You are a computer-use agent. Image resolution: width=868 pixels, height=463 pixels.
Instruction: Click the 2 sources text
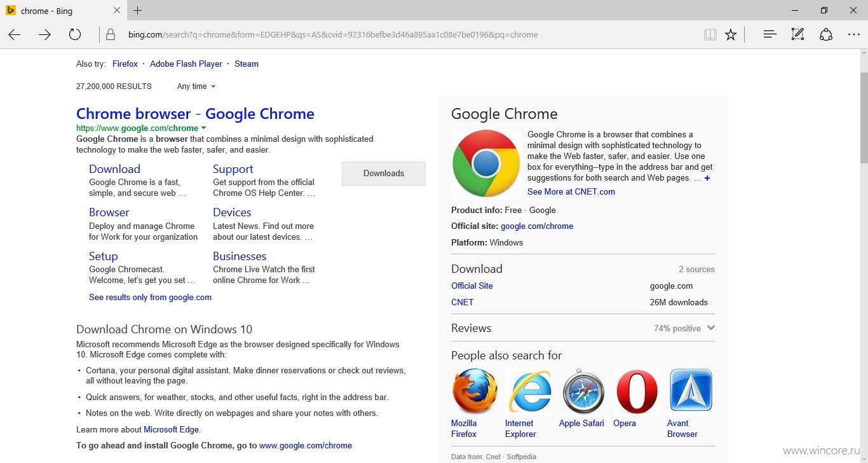click(x=696, y=270)
